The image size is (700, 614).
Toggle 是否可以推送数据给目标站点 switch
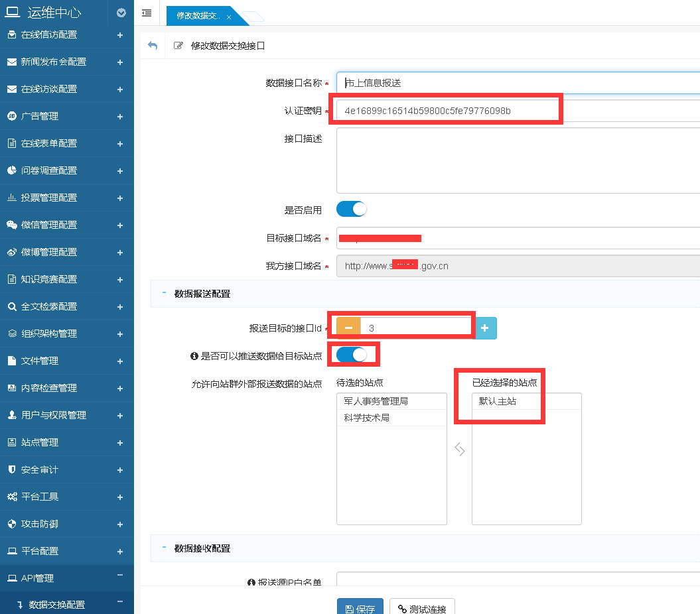coord(351,355)
